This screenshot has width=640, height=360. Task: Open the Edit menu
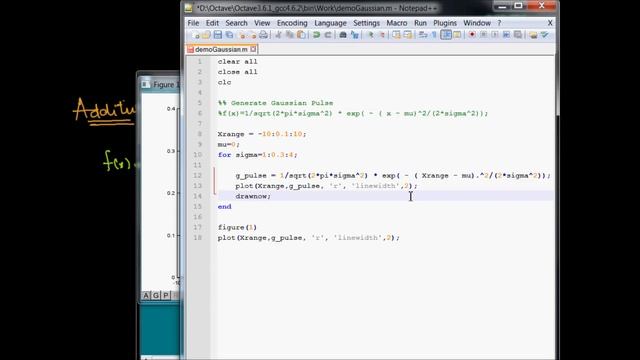coord(212,23)
